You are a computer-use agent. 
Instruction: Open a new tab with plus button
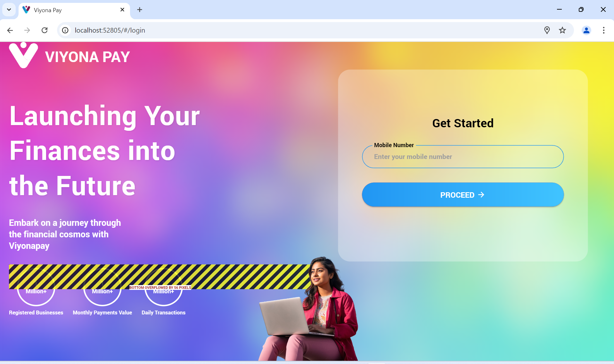(x=140, y=10)
